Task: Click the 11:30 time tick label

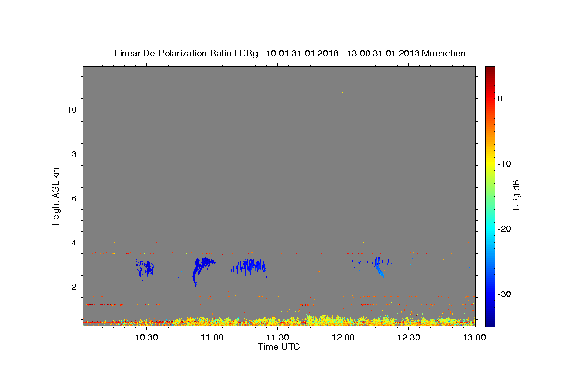Action: pyautogui.click(x=277, y=337)
